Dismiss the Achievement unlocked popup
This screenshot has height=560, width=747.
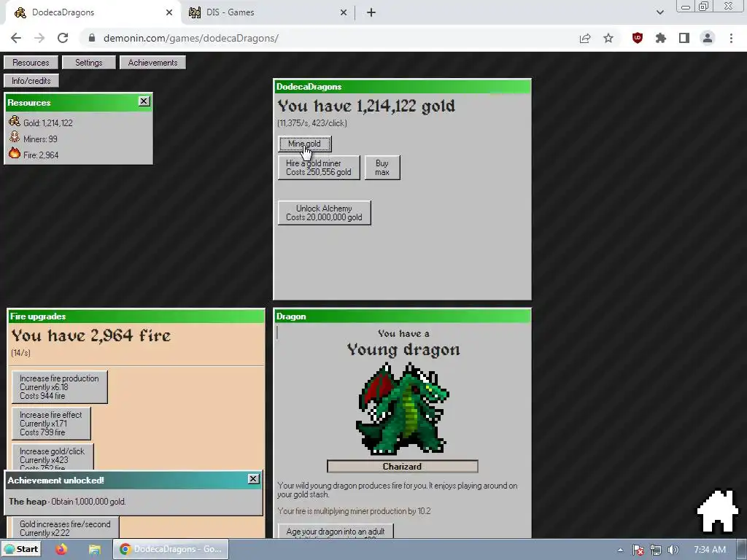253,478
